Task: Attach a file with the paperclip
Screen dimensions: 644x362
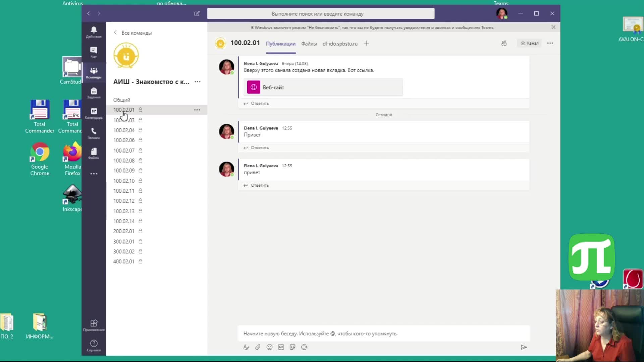Action: 258,347
